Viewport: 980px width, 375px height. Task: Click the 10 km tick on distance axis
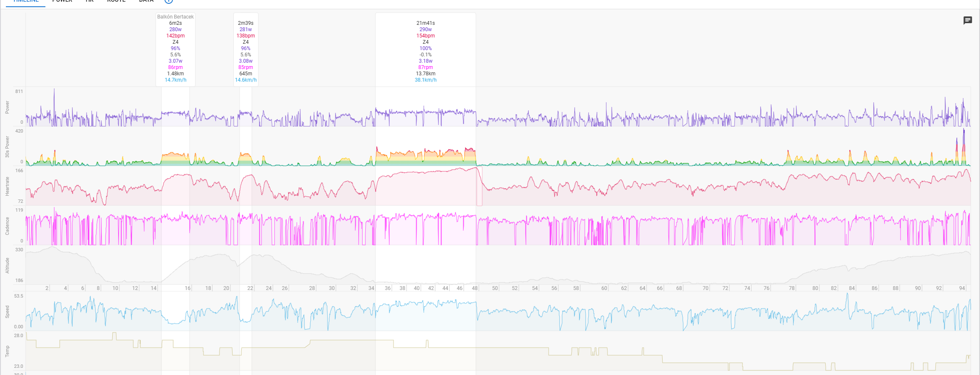[115, 288]
